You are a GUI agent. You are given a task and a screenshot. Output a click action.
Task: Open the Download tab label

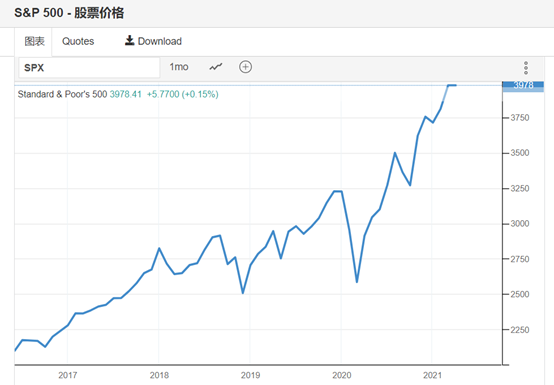tap(160, 41)
